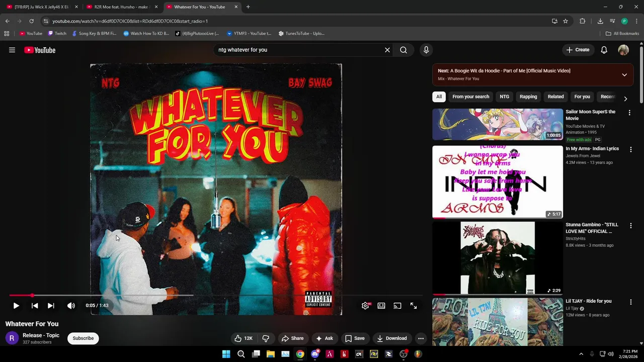Screen dimensions: 644x362
Task: Select the NTG filter chip
Action: click(504, 97)
